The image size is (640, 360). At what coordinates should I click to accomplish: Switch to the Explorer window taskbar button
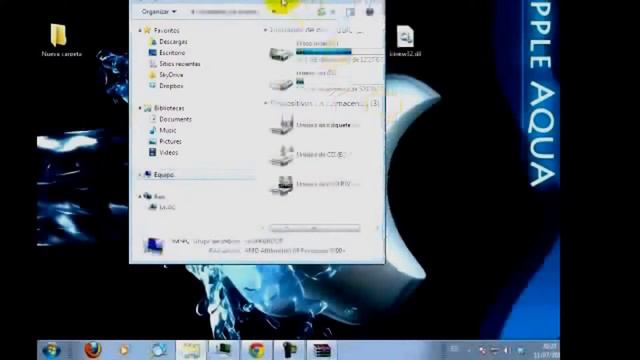pos(191,351)
